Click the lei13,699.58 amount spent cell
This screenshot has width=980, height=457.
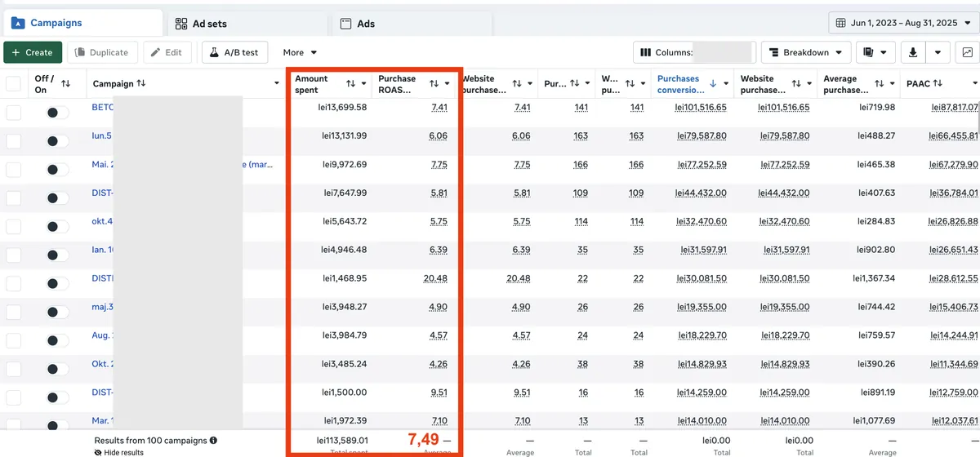click(x=344, y=108)
